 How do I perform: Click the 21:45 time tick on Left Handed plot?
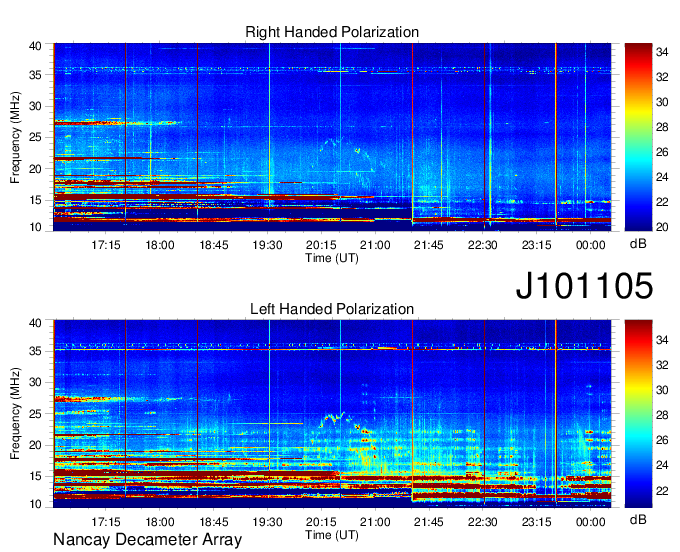pos(429,522)
